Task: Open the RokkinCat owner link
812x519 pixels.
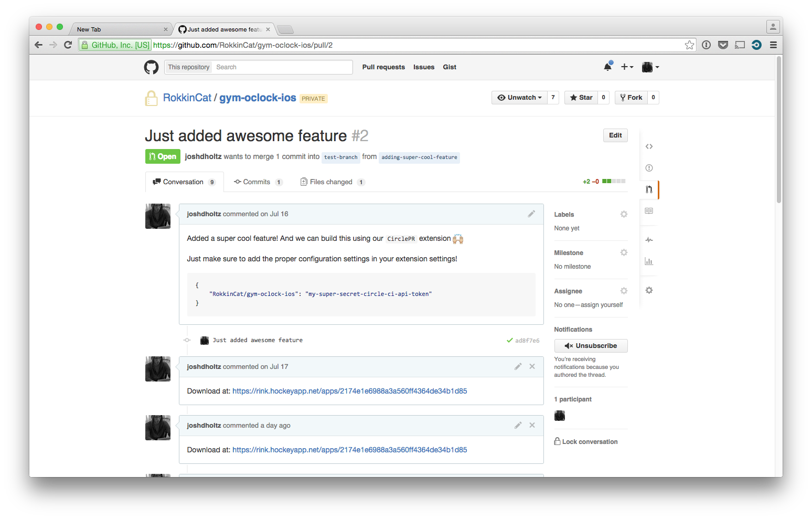Action: [187, 98]
